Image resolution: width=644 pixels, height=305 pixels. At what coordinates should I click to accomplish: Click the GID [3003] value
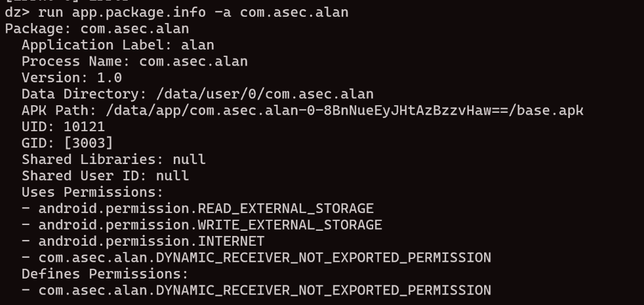[89, 143]
